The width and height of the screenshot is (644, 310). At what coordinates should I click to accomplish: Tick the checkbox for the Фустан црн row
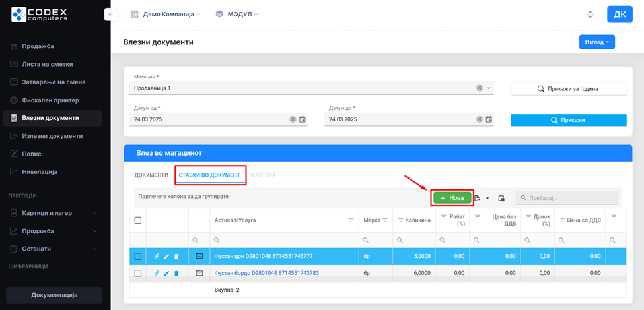(138, 256)
